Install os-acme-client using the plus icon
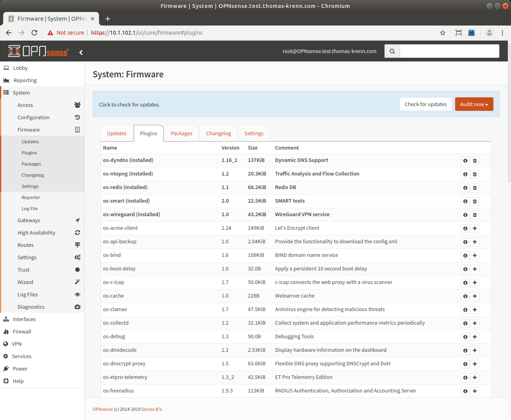Screen dimensions: 511x420 (x=475, y=229)
